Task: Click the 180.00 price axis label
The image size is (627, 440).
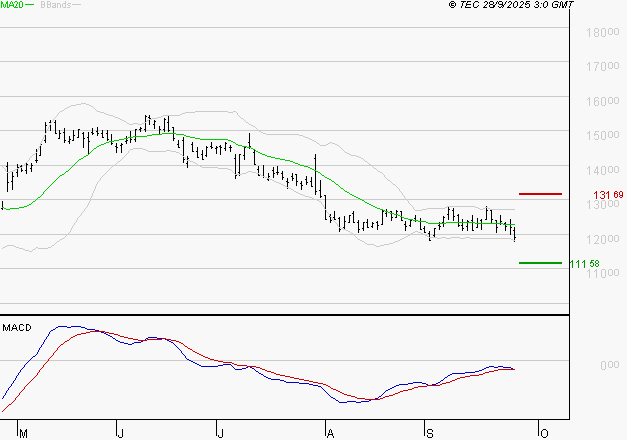Action: pyautogui.click(x=598, y=32)
